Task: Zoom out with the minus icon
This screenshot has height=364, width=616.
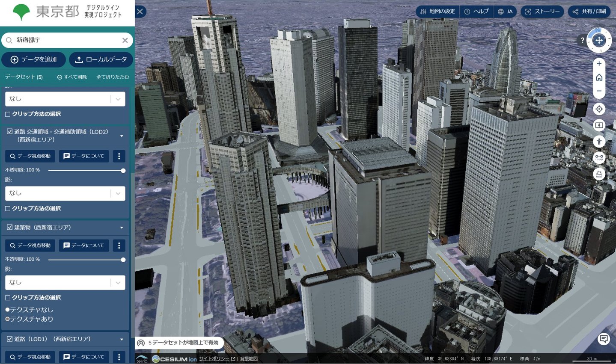Action: (x=599, y=91)
